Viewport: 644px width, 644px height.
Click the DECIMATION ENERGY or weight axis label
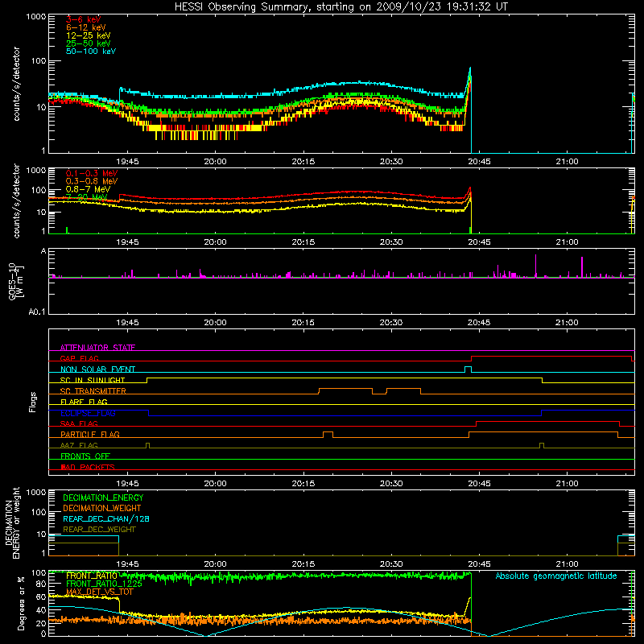click(x=12, y=522)
